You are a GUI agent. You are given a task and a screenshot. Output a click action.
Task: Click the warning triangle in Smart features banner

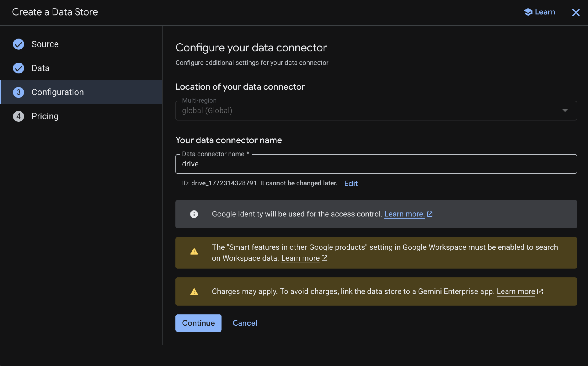(x=194, y=252)
